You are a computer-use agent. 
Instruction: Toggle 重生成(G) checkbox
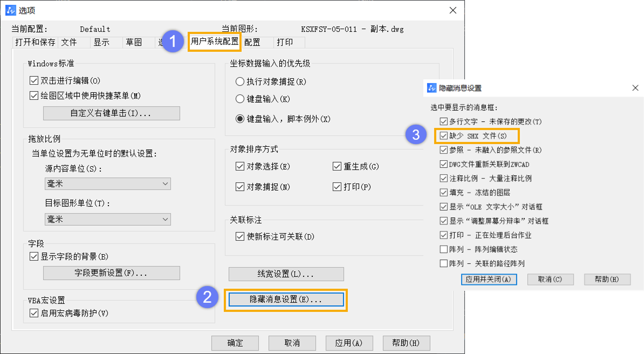pyautogui.click(x=337, y=166)
